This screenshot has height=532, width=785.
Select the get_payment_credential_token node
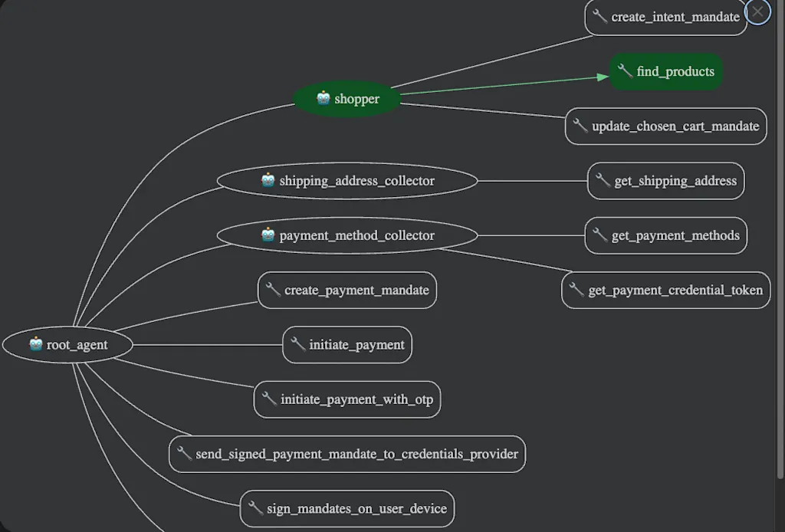666,290
